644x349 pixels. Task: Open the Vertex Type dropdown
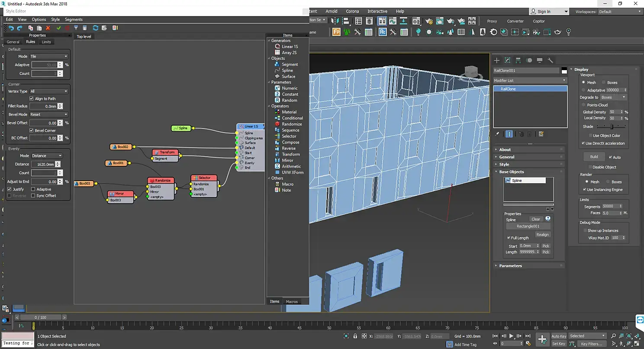(48, 91)
